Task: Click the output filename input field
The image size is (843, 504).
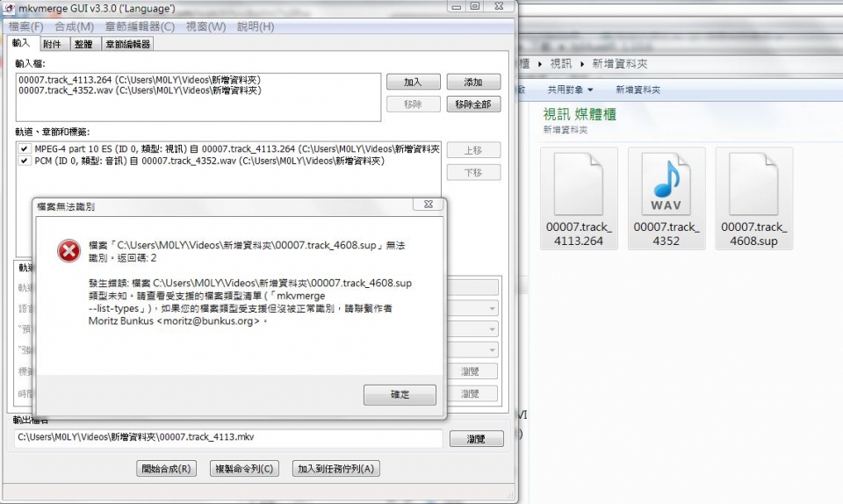Action: [228, 438]
